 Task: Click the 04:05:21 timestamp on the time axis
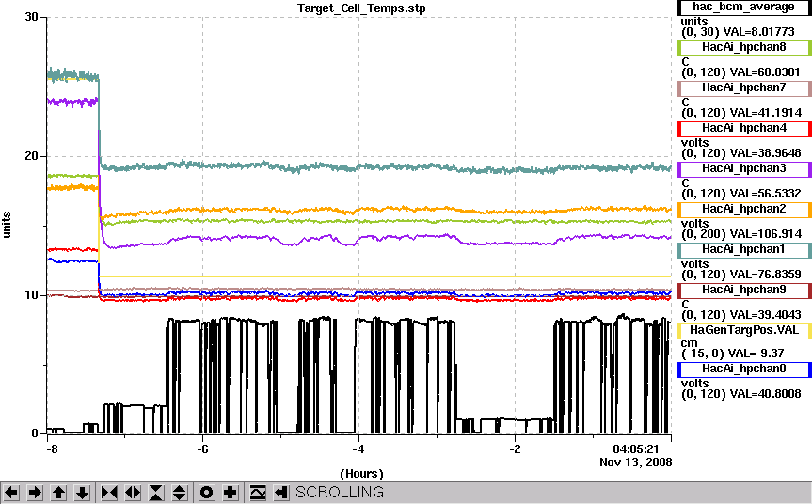click(x=635, y=449)
